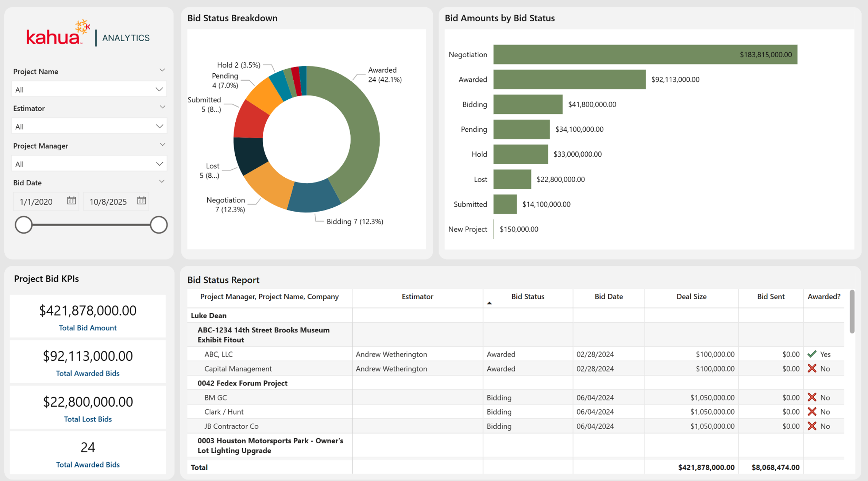Click the Kahua Analytics logo

[88, 34]
